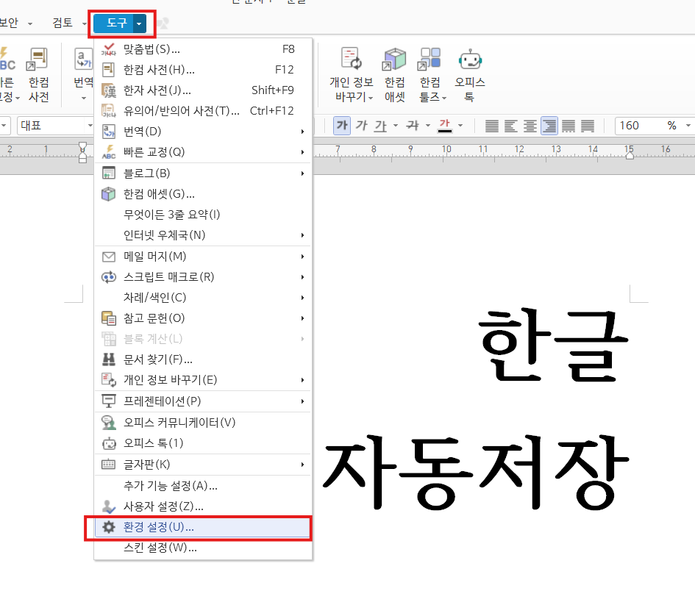Click the 사용자 설정 person icon
Viewport: 695px width, 616px height.
[x=109, y=506]
